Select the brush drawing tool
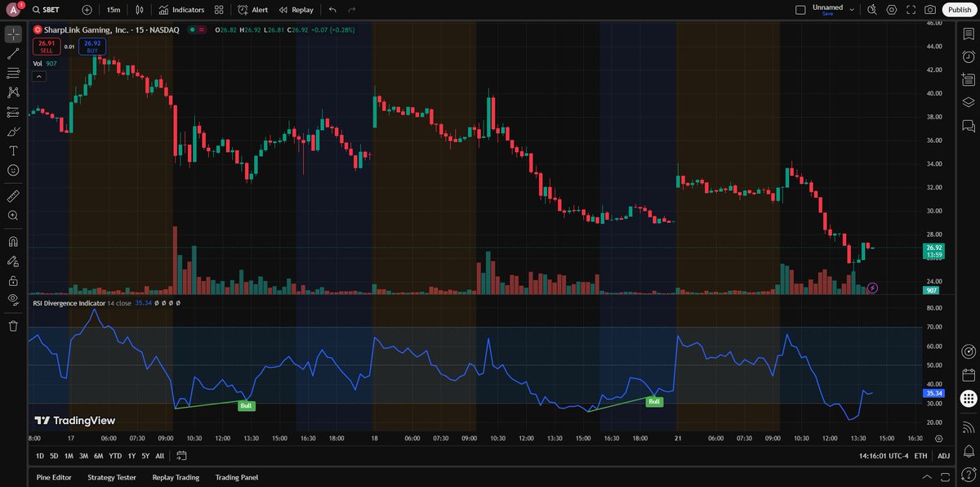 coord(13,132)
